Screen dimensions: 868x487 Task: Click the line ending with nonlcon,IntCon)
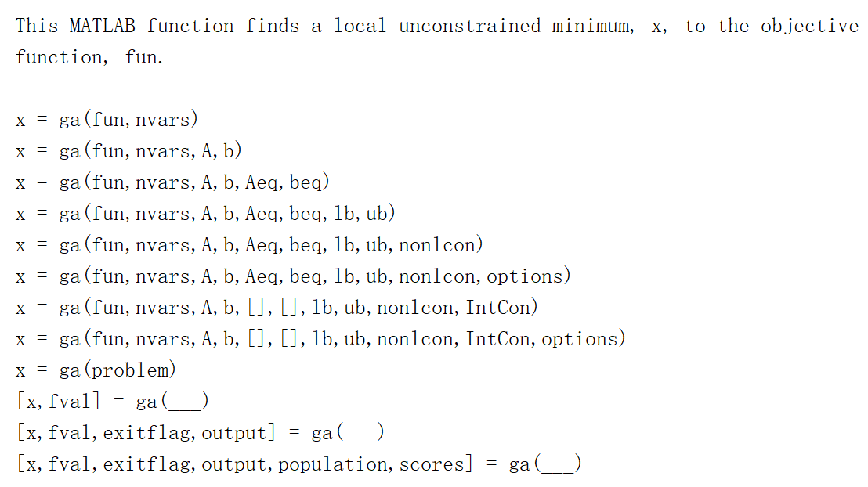pyautogui.click(x=277, y=307)
